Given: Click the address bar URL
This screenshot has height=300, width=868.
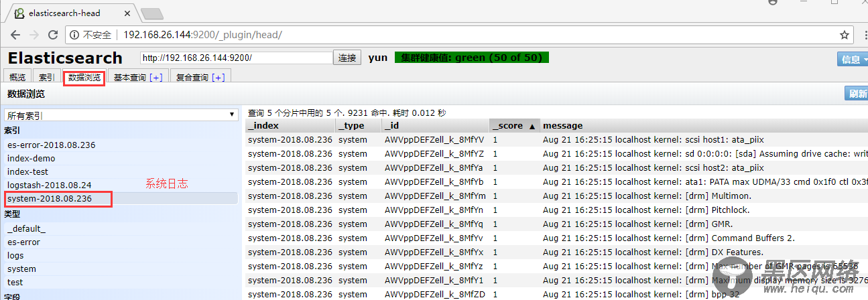Looking at the screenshot, I should point(202,35).
